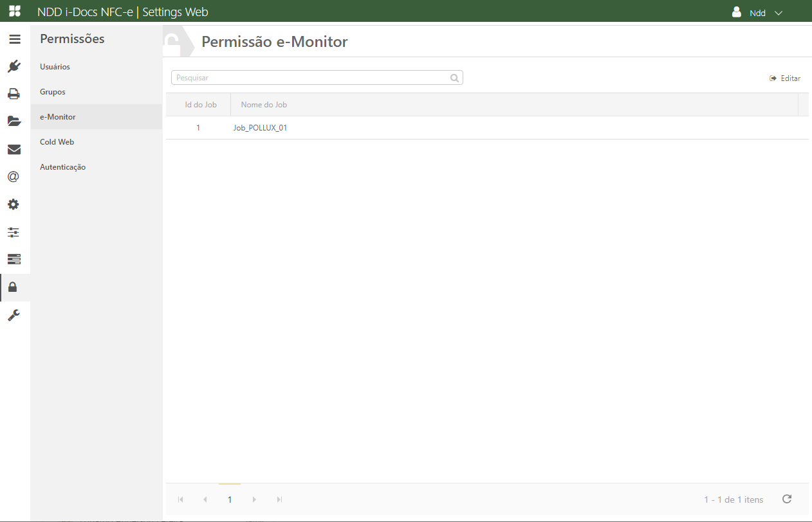Go to next page arrow
Image resolution: width=812 pixels, height=522 pixels.
(x=254, y=500)
